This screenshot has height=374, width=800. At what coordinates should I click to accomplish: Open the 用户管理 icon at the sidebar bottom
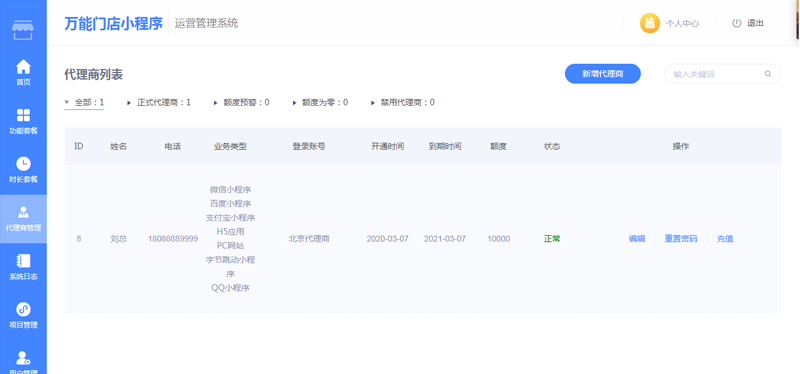click(23, 358)
